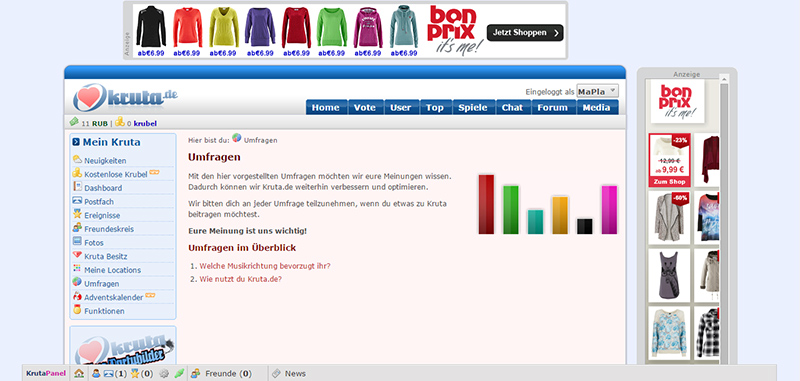Click the green plug connection icon
Image resolution: width=800 pixels, height=381 pixels.
point(179,373)
